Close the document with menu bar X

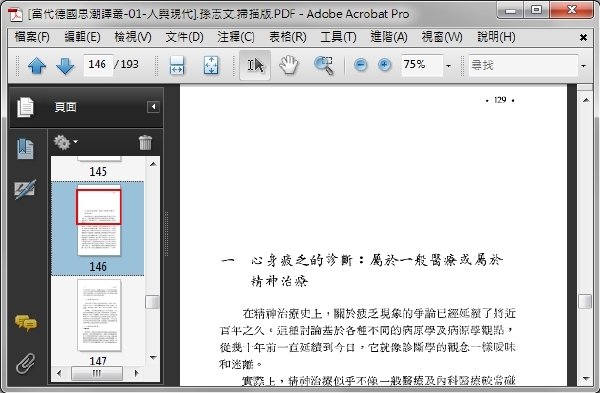pos(584,38)
